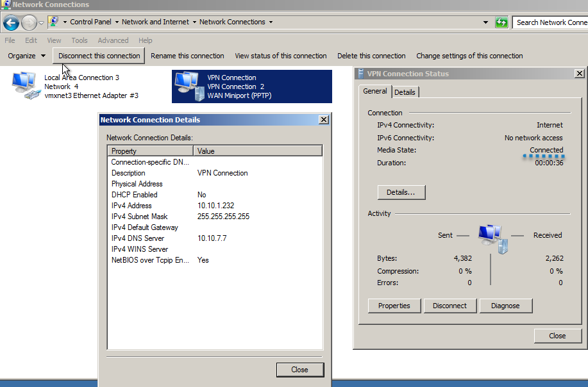The height and width of the screenshot is (387, 588).
Task: Open the recent pages dropdown next to Forward
Action: click(42, 23)
